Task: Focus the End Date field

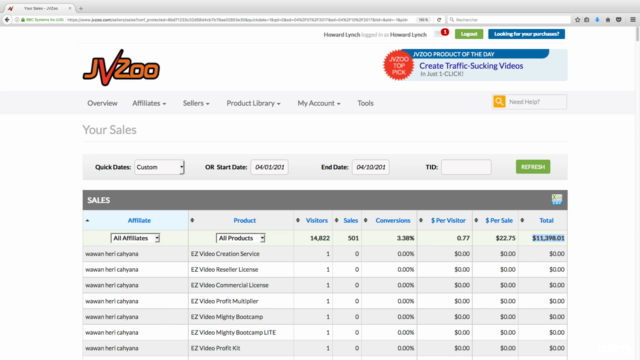Action: (371, 167)
